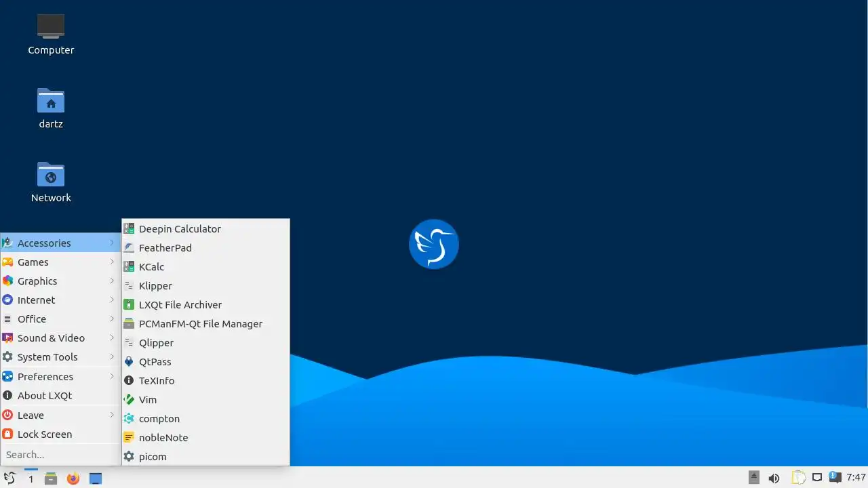Start the KCalc calculator

click(x=205, y=267)
